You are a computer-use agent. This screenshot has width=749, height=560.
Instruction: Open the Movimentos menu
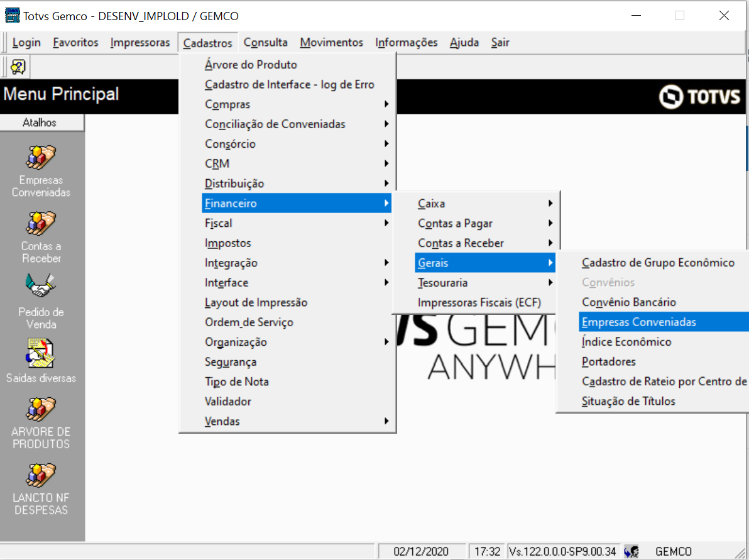coord(332,43)
